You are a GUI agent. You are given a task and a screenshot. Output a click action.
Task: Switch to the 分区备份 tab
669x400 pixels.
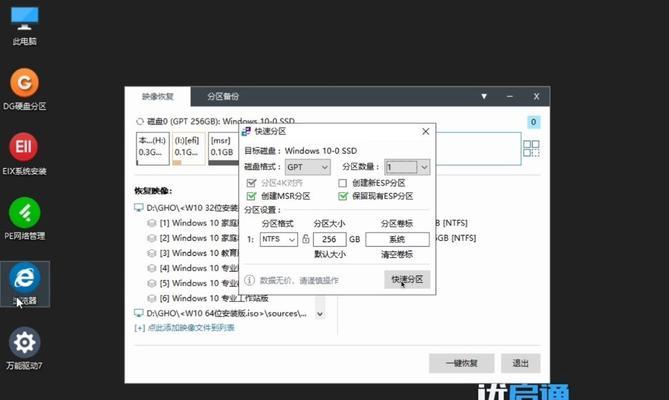(x=223, y=96)
